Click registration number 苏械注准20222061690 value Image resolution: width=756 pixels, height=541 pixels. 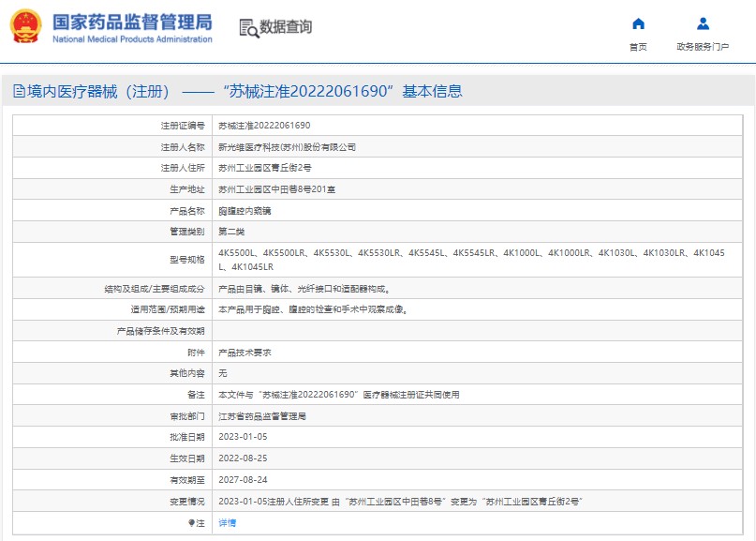pyautogui.click(x=264, y=125)
